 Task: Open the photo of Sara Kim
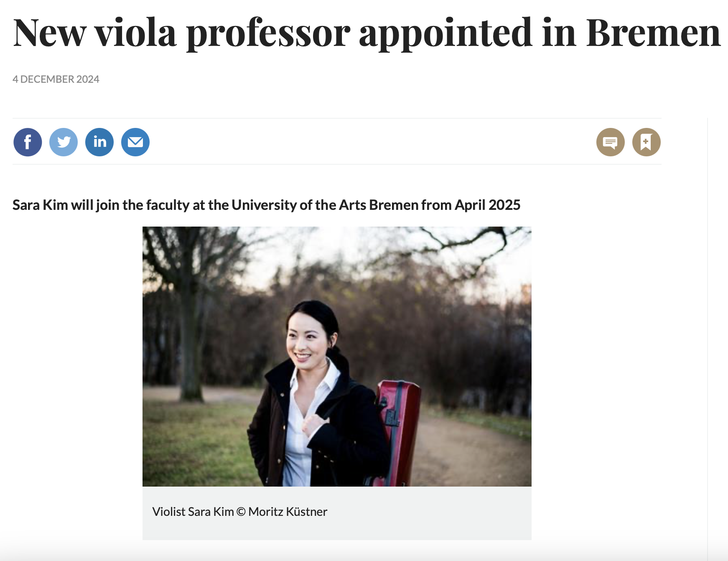coord(337,356)
